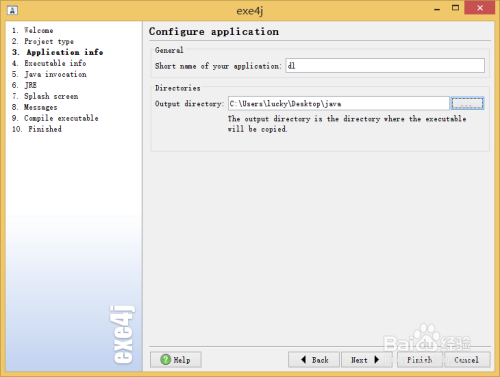Image resolution: width=500 pixels, height=377 pixels.
Task: Open Help with the question mark button
Action: click(176, 360)
